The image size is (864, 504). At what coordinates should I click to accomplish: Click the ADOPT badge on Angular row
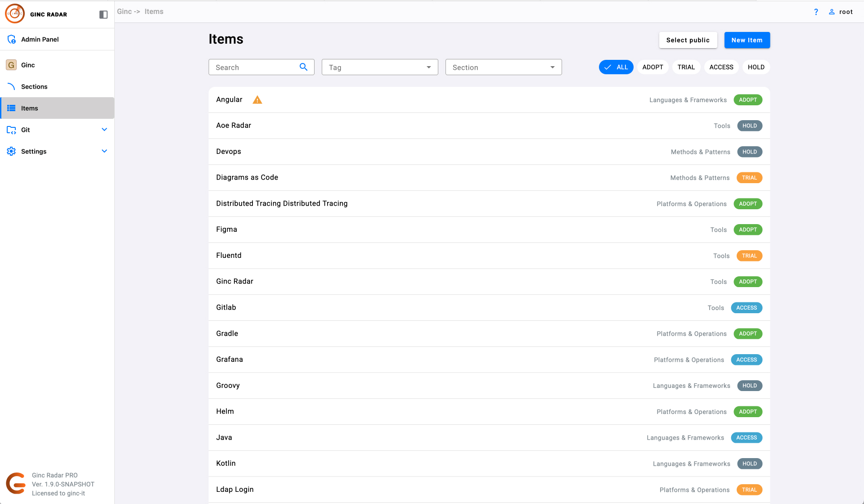coord(748,100)
